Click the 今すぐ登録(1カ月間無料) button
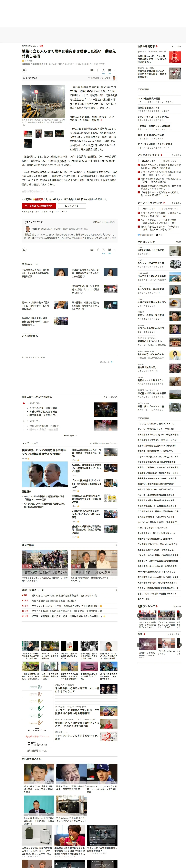Screen dimensions: 186x868 click(39, 206)
